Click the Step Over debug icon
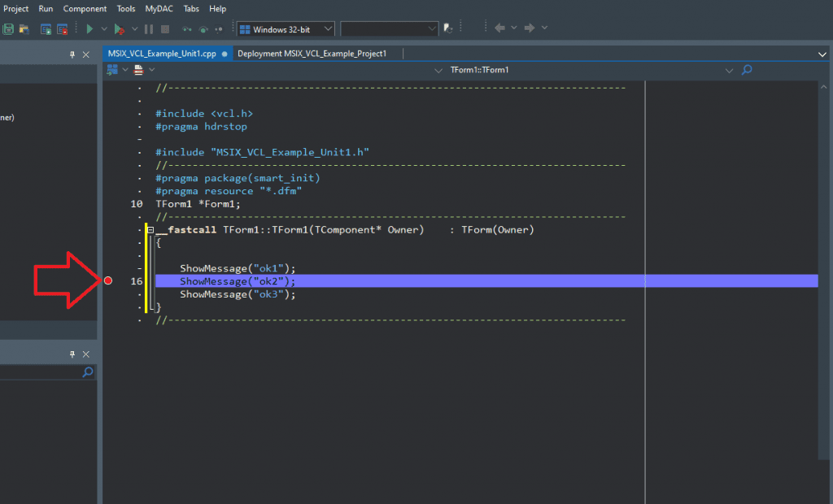The image size is (833, 504). tap(203, 29)
